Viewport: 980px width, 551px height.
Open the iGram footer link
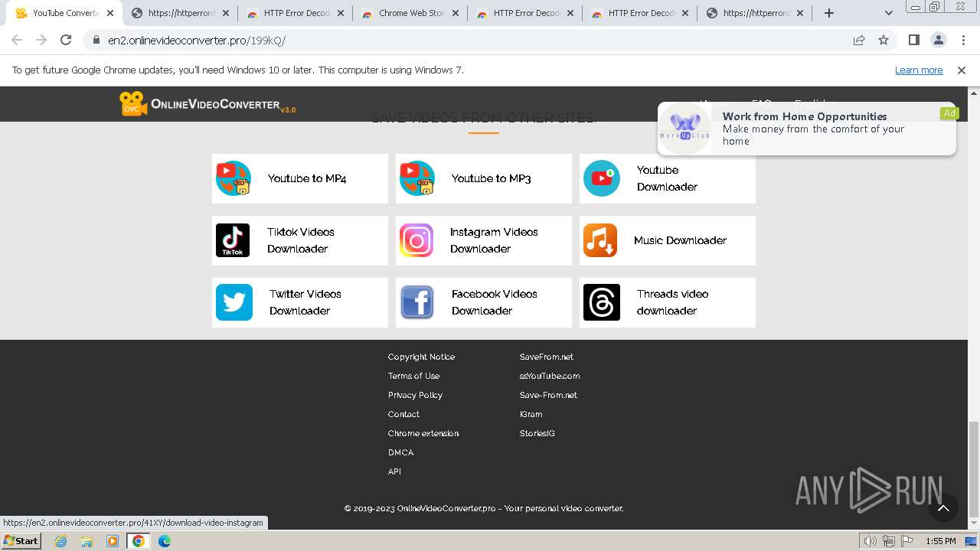[531, 414]
